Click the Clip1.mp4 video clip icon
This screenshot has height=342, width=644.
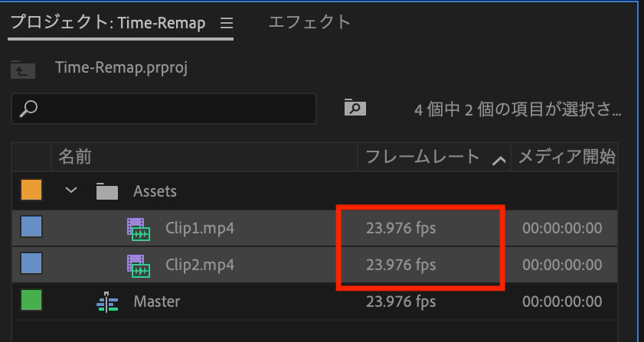click(x=139, y=229)
